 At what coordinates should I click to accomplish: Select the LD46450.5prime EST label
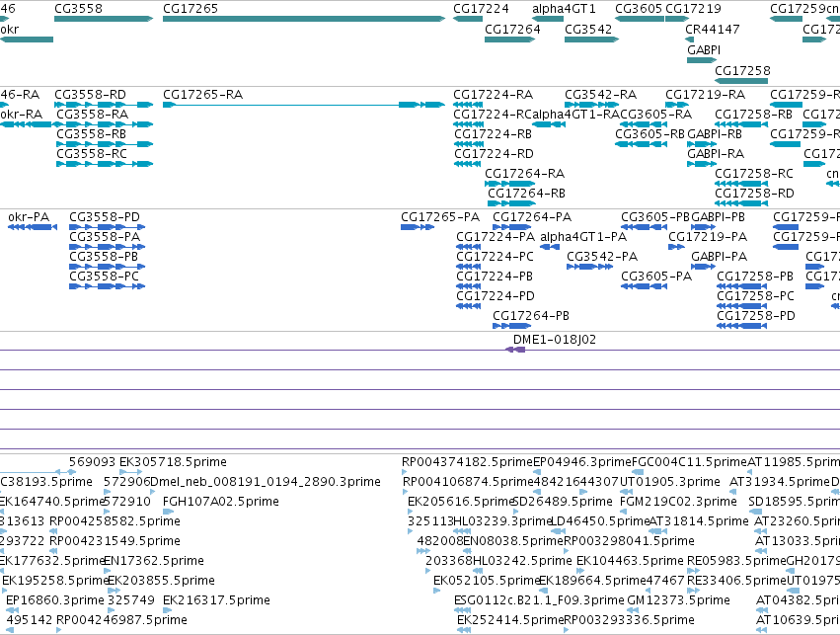pyautogui.click(x=600, y=521)
